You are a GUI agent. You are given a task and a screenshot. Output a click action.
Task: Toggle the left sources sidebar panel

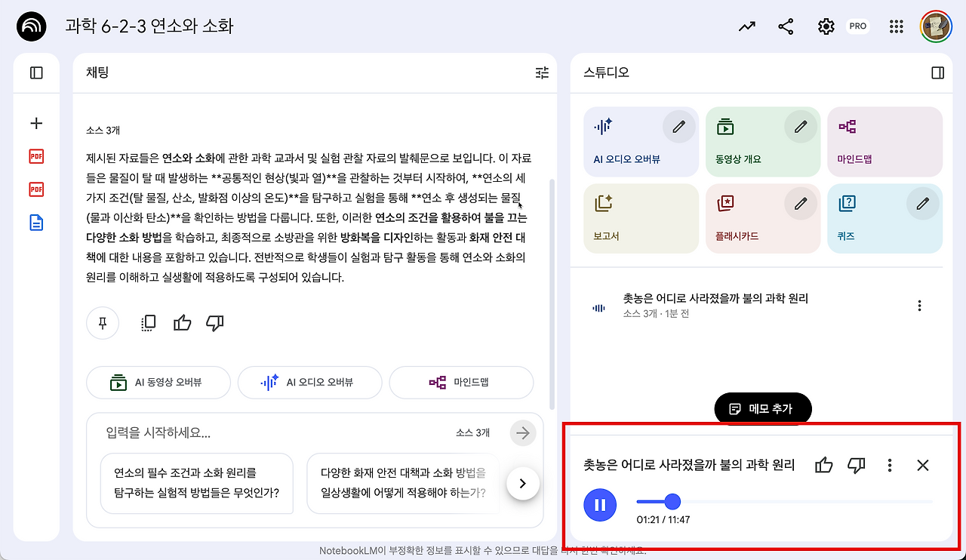tap(36, 73)
